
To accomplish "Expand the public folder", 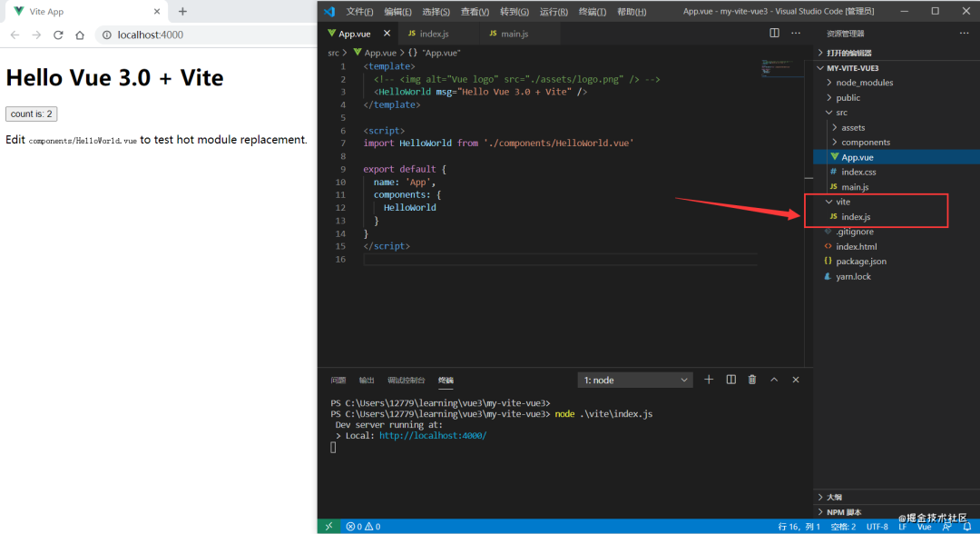I will coord(897,97).
